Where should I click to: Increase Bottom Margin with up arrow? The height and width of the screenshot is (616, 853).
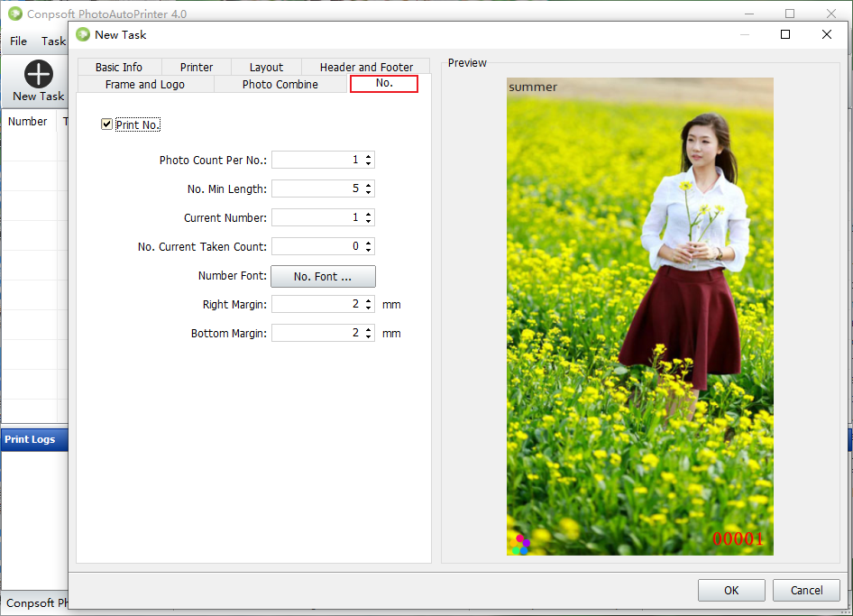click(368, 329)
